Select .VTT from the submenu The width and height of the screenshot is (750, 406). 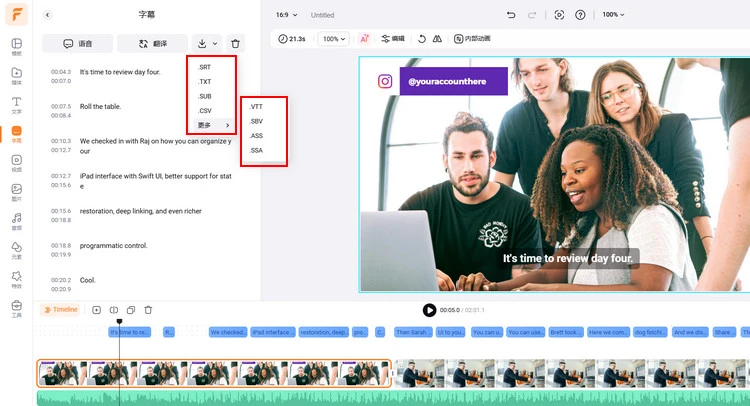pyautogui.click(x=257, y=106)
